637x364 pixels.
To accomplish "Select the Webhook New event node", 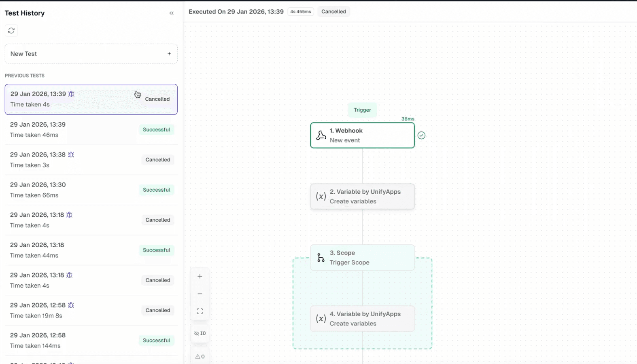I will (362, 135).
